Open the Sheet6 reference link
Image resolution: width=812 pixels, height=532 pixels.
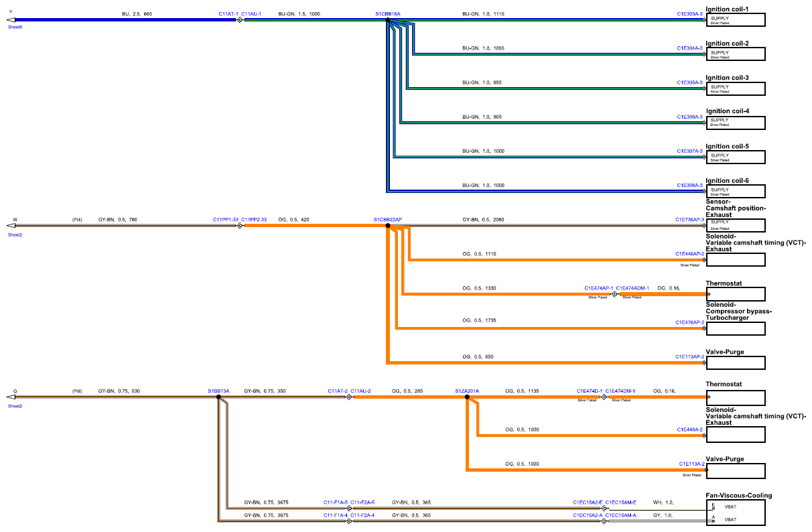(15, 27)
